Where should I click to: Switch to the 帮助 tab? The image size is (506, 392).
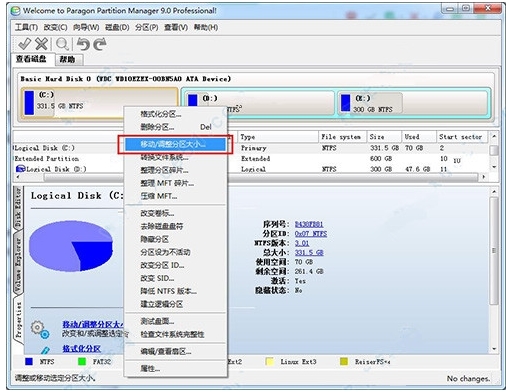point(68,59)
